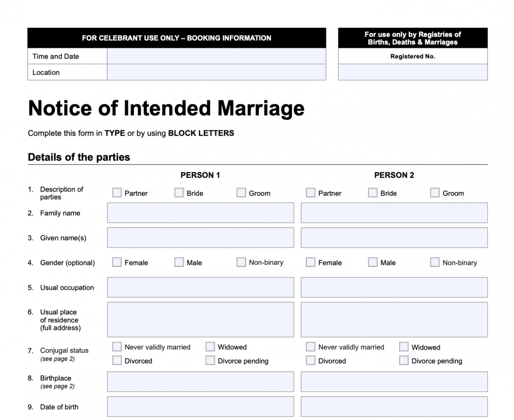Screen dimensions: 514x420
Task: Click Person 2 Given name(s) field
Action: [394, 238]
